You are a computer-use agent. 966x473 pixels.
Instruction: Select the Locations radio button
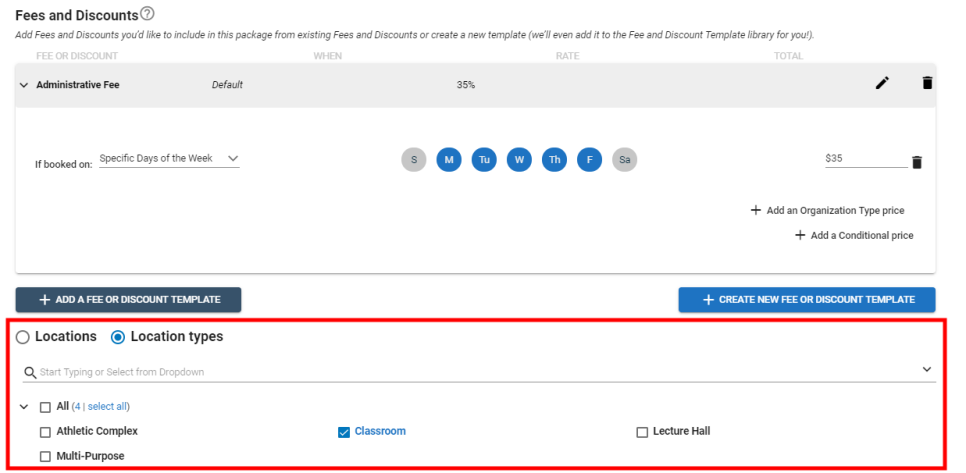click(23, 337)
